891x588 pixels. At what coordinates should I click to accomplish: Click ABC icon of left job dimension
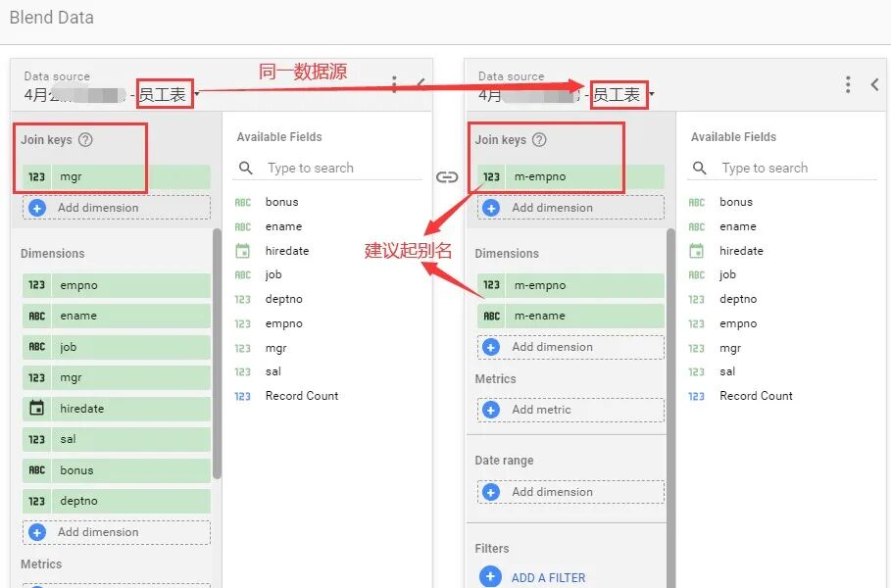[36, 347]
